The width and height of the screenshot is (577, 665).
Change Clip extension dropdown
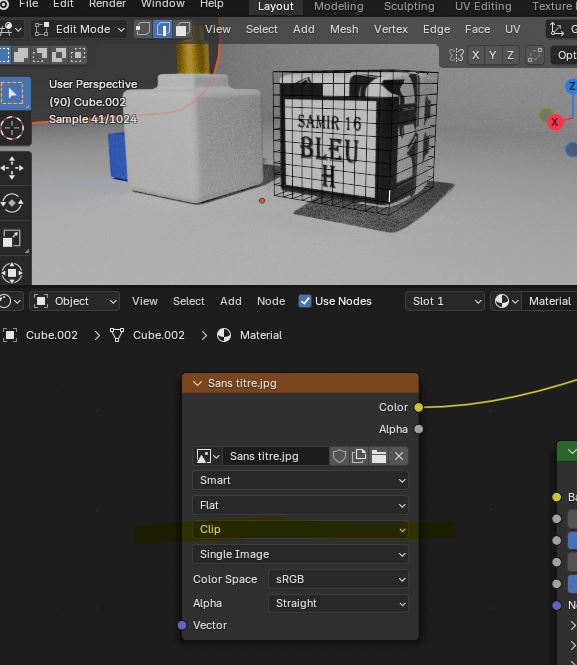(x=300, y=529)
